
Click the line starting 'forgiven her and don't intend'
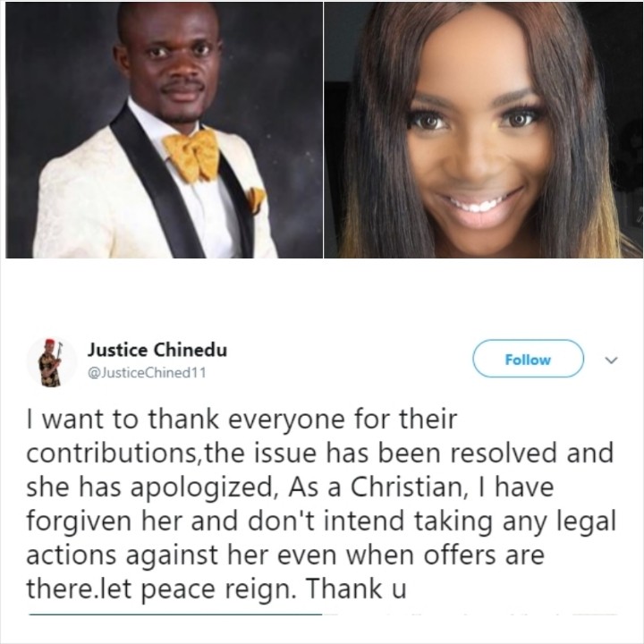[x=322, y=521]
